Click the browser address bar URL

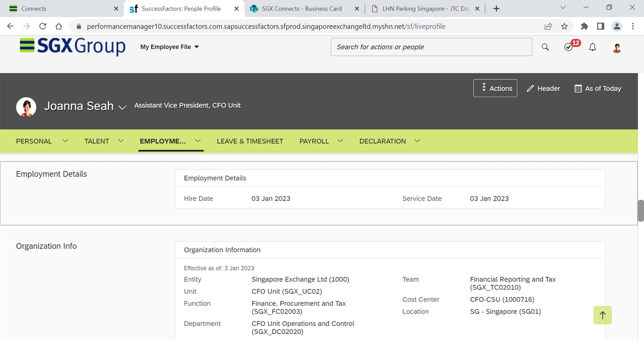point(266,27)
